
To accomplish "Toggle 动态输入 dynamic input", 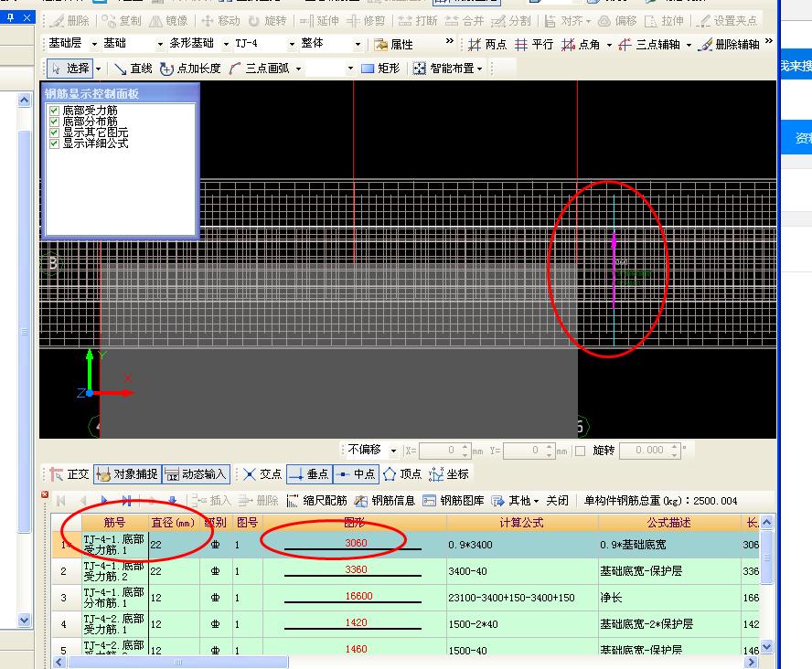I will pos(197,474).
